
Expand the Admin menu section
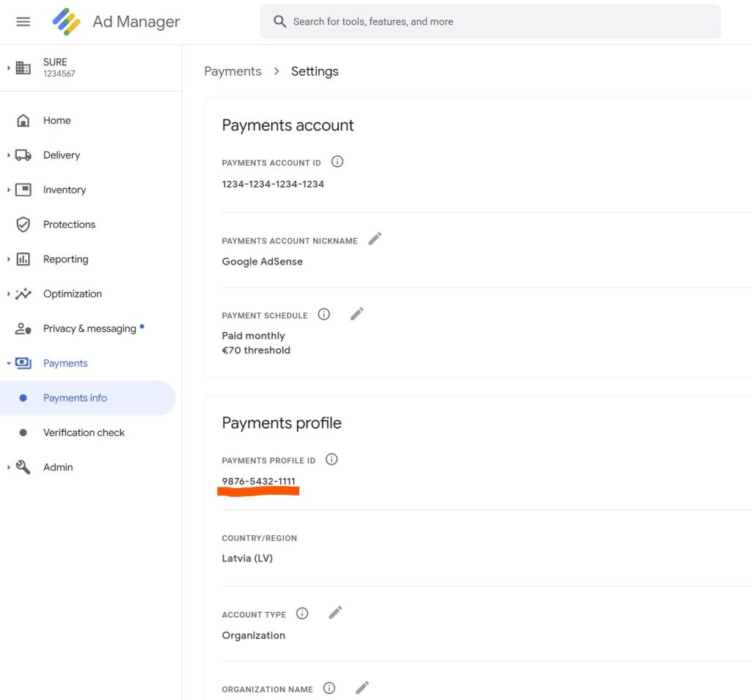[9, 467]
